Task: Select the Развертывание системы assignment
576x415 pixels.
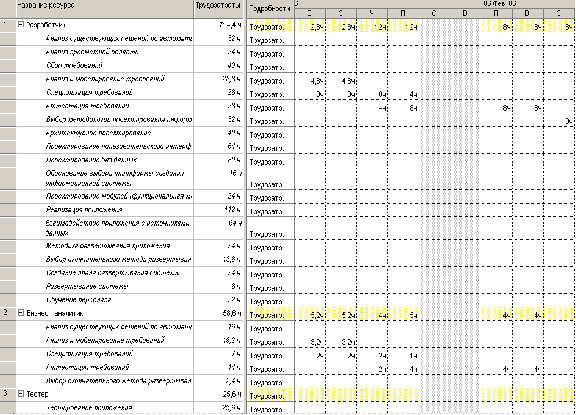Action: point(87,286)
